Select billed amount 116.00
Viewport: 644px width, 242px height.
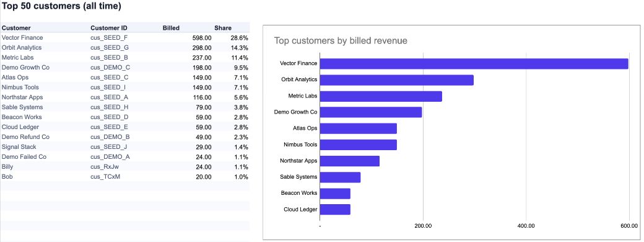coord(202,97)
